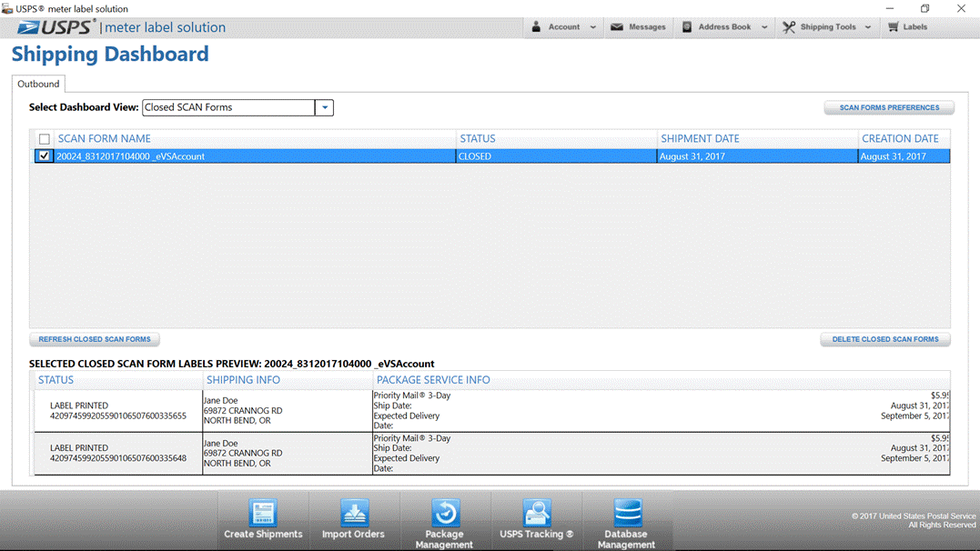
Task: Open the Shipping Tools menu
Action: pyautogui.click(x=827, y=27)
